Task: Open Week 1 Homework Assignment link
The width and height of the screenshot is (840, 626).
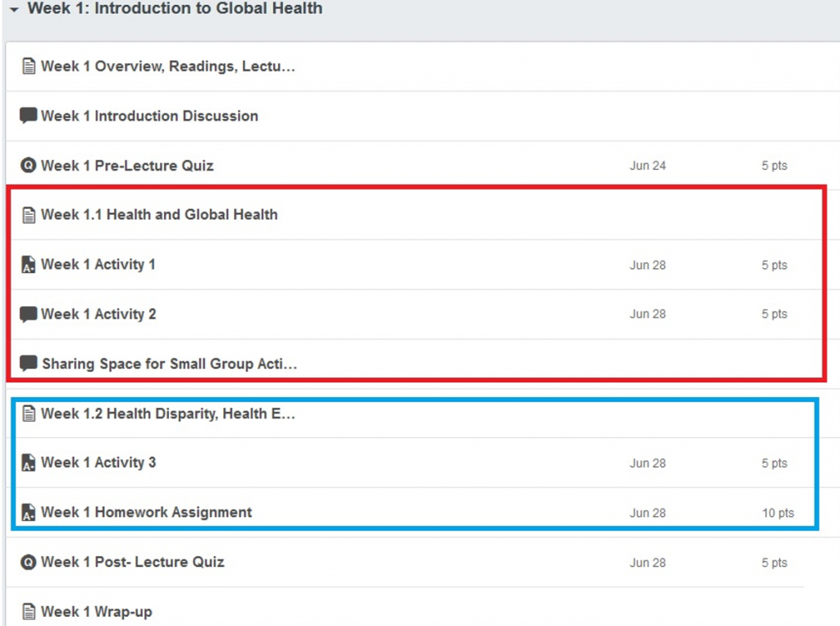Action: 146,513
